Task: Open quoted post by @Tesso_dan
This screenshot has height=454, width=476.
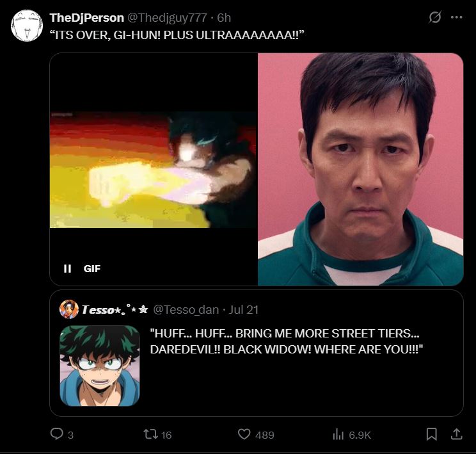Action: click(256, 353)
